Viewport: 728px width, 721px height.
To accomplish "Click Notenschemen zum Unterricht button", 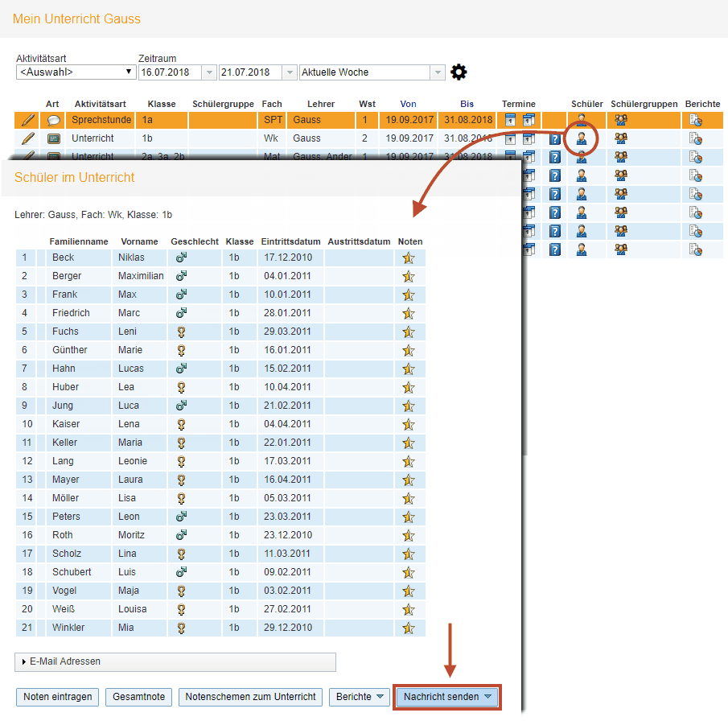I will point(250,697).
